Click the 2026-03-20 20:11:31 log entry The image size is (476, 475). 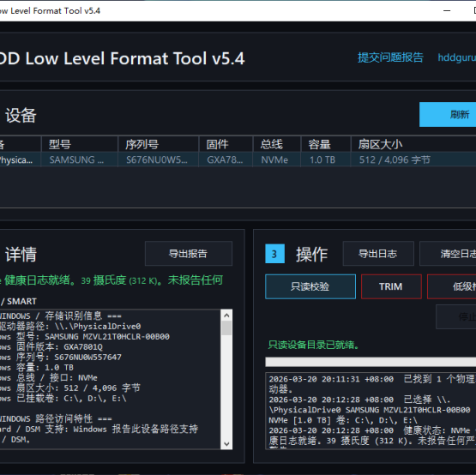point(372,384)
